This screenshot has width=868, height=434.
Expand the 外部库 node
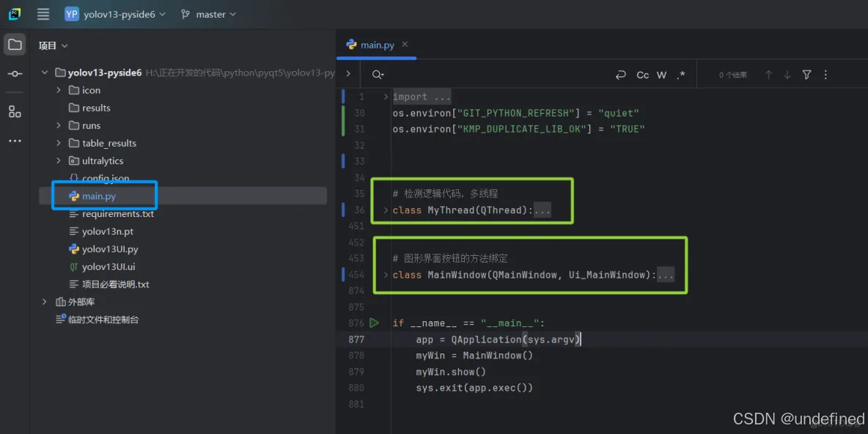[45, 302]
